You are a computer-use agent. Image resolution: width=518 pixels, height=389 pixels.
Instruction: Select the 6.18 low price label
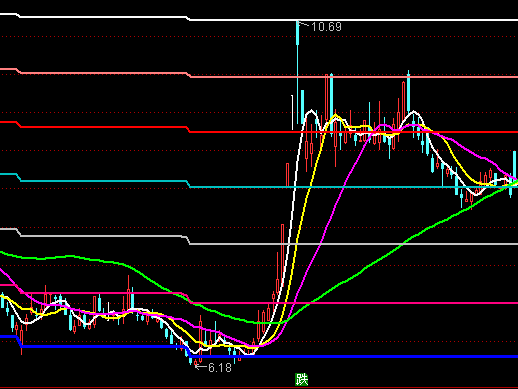point(220,368)
